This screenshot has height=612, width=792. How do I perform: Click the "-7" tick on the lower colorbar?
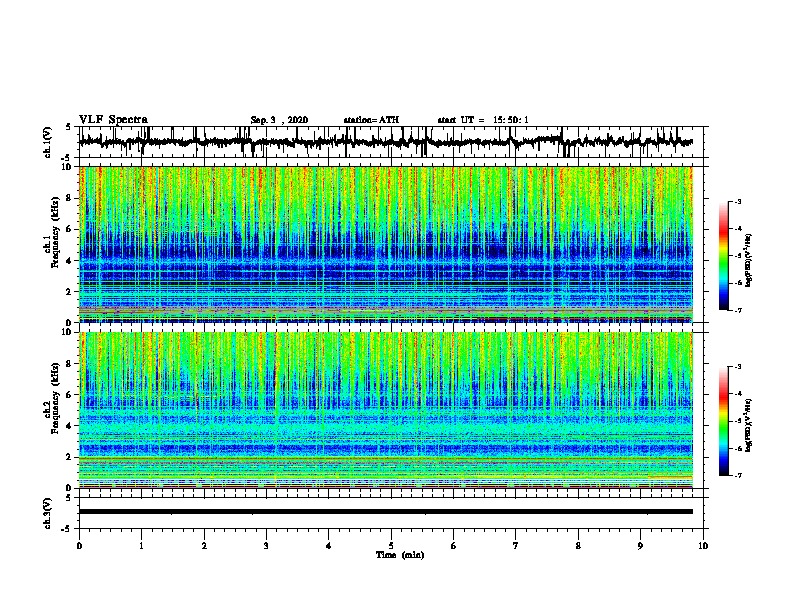(x=738, y=475)
